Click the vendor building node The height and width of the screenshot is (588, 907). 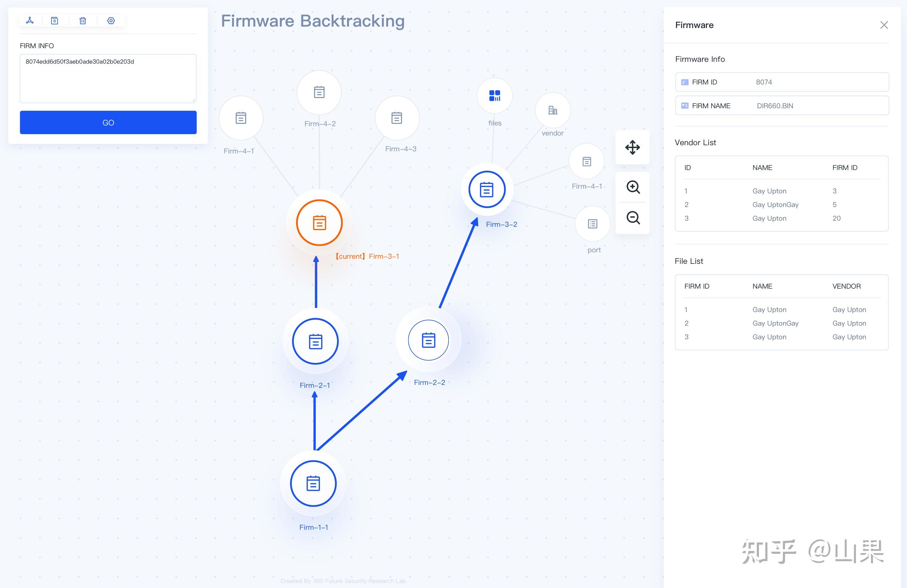coord(553,110)
